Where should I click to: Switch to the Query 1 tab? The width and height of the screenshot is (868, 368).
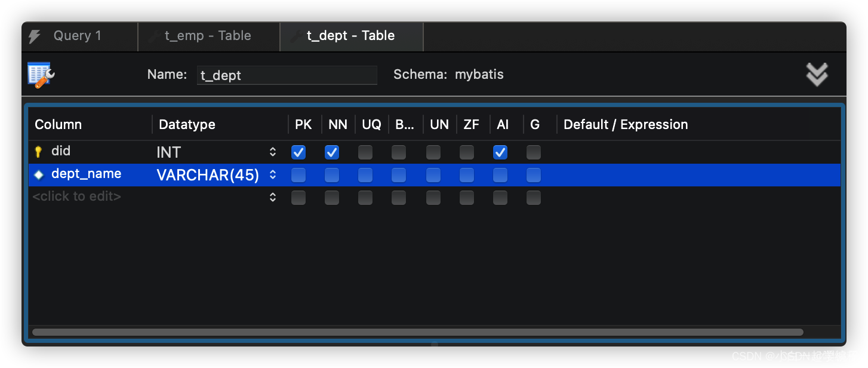pyautogui.click(x=78, y=36)
